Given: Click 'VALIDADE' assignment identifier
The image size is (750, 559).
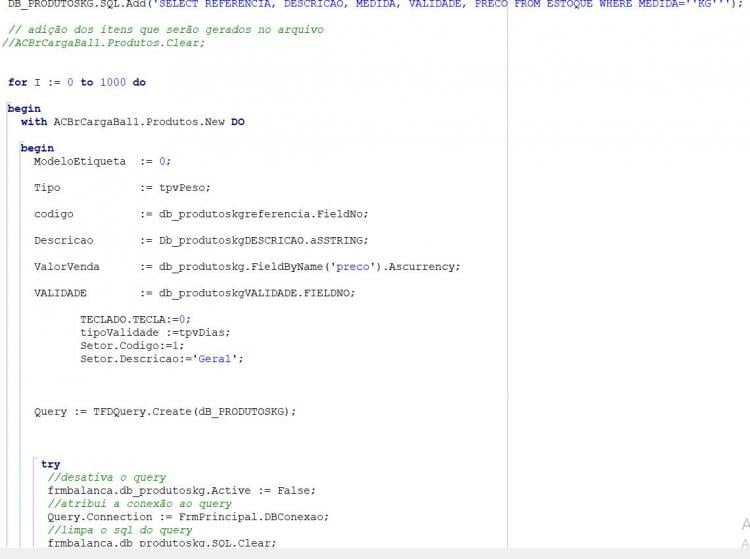Looking at the screenshot, I should 60,293.
